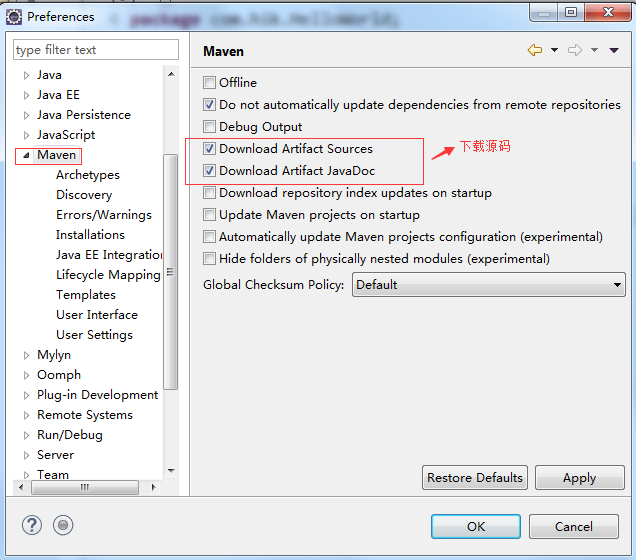The image size is (636, 560).
Task: Enable Hide folders of physically nested modules
Action: [x=209, y=258]
